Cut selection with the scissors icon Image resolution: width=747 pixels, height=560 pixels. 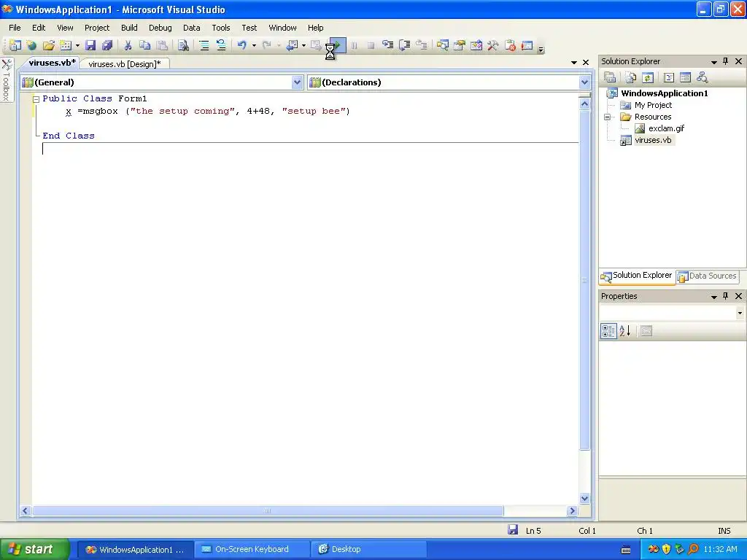click(x=128, y=45)
